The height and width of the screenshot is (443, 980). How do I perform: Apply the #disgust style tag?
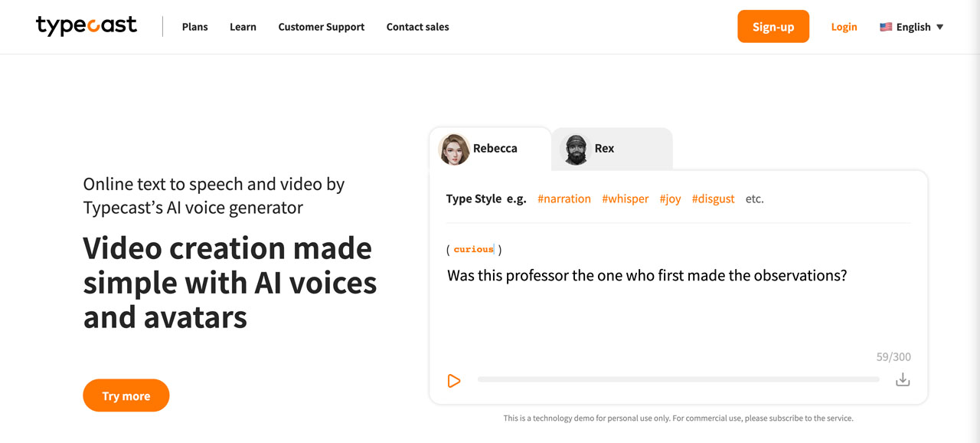[713, 199]
